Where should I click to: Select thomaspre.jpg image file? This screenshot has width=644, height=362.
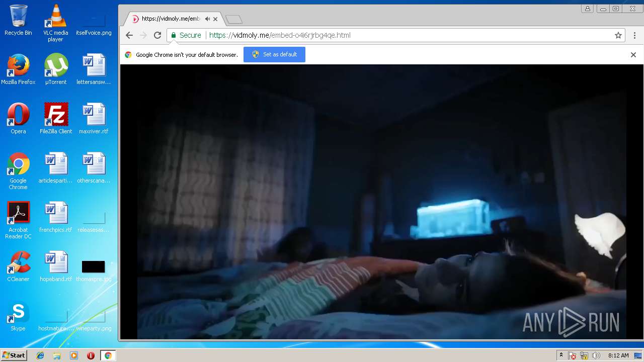click(94, 270)
